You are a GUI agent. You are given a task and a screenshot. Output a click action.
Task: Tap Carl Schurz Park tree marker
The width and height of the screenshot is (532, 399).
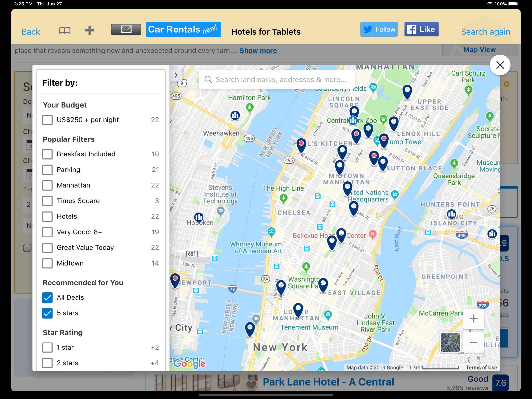tap(468, 90)
